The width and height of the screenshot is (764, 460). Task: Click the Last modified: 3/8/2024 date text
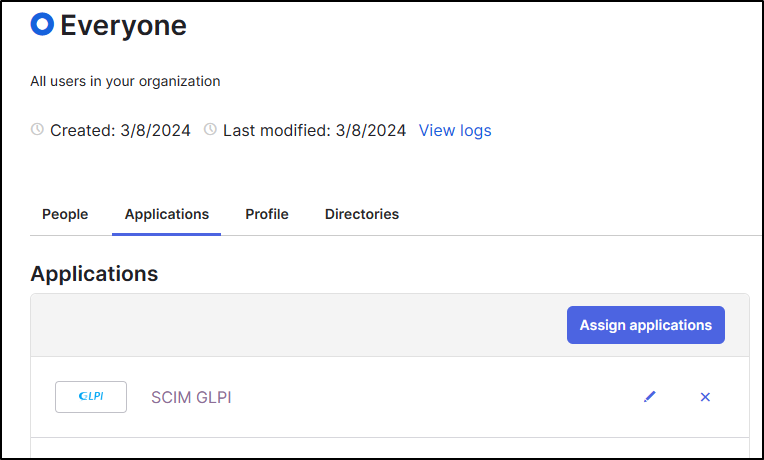[x=314, y=130]
